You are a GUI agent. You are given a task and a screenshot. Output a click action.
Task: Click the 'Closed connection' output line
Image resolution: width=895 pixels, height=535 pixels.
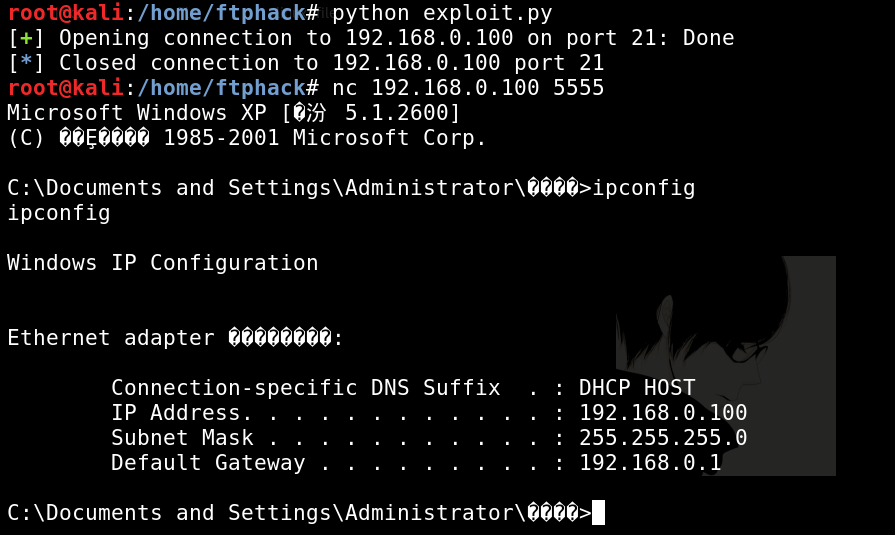pos(306,63)
